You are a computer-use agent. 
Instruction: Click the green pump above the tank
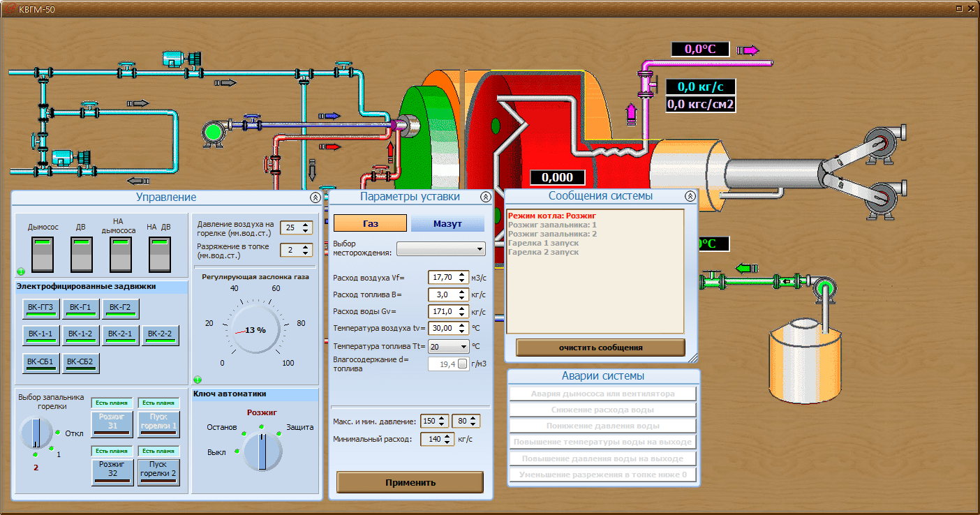(824, 288)
